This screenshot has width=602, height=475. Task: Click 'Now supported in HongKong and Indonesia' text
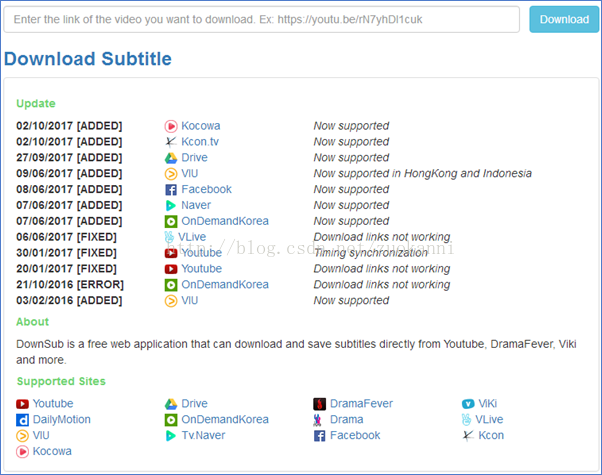click(x=423, y=174)
